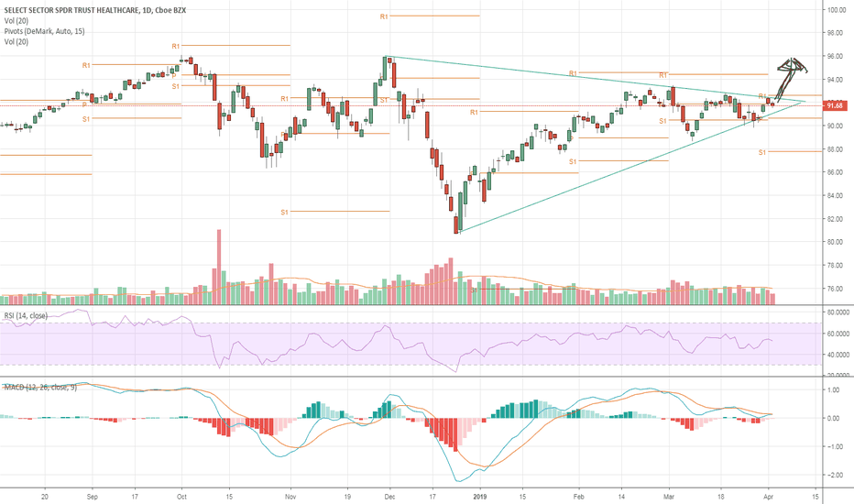Click the 80.0000 RSI scale value
This screenshot has height=504, width=854.
[x=838, y=312]
